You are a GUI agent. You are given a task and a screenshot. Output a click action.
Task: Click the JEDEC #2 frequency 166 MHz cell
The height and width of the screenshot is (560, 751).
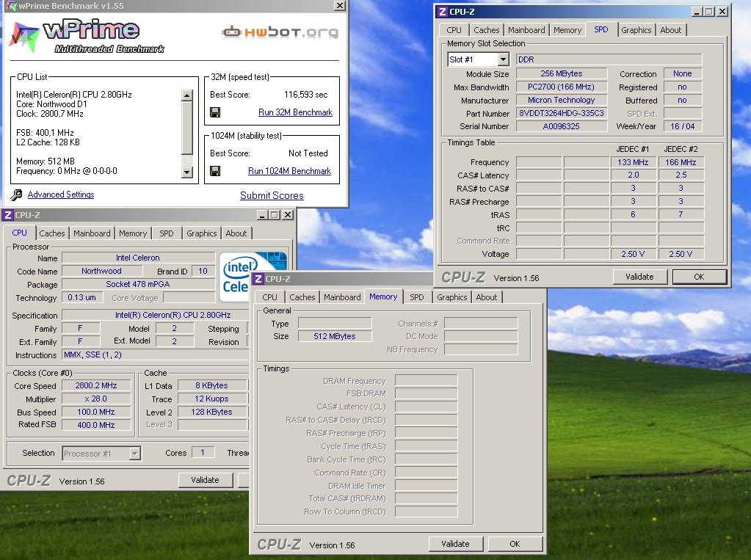tap(681, 162)
